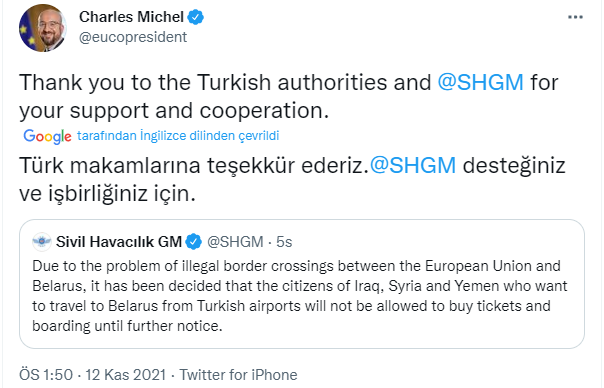Click the blue verified badge beside Charles Michel
The width and height of the screenshot is (604, 388).
coord(196,17)
